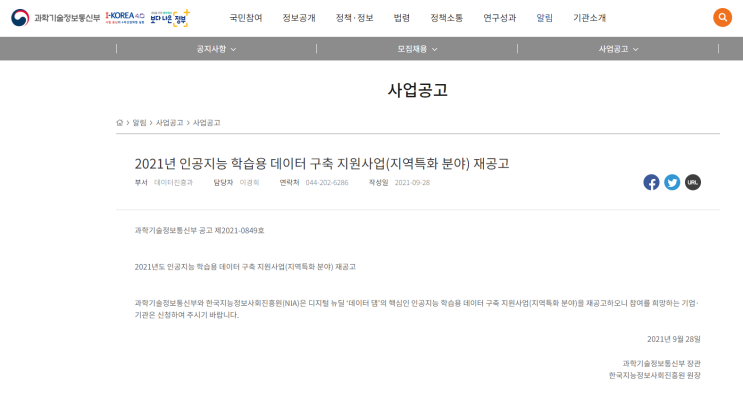This screenshot has width=743, height=399.
Task: Follow the 알림 breadcrumb link
Action: tap(139, 123)
